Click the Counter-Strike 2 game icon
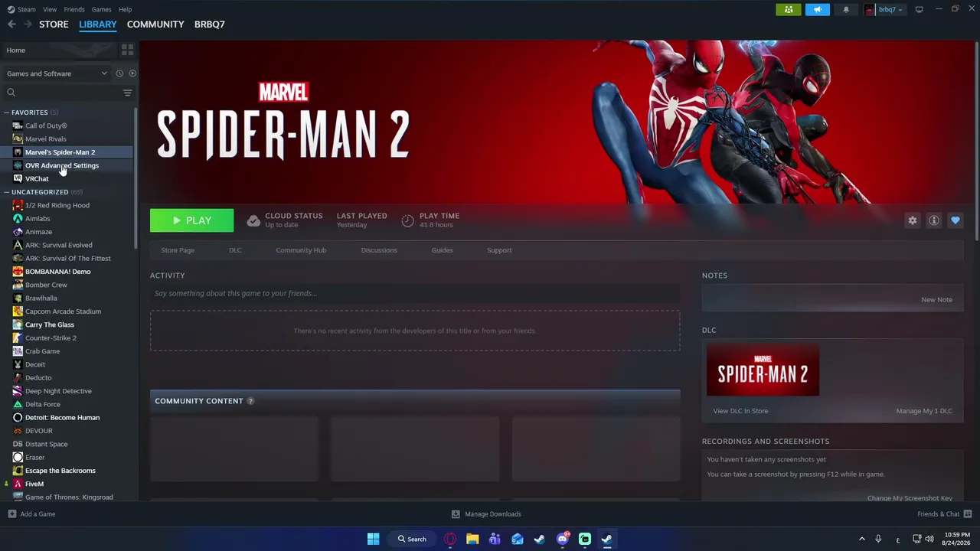980x551 pixels. pyautogui.click(x=18, y=337)
